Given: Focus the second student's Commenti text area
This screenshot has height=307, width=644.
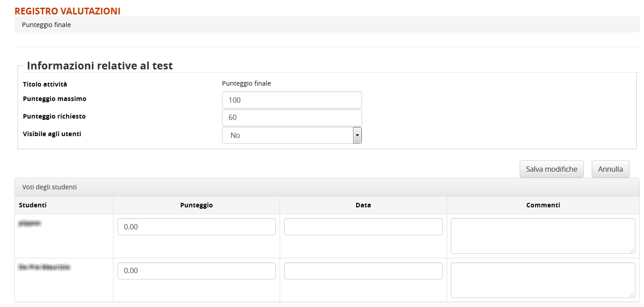Looking at the screenshot, I should click(543, 280).
